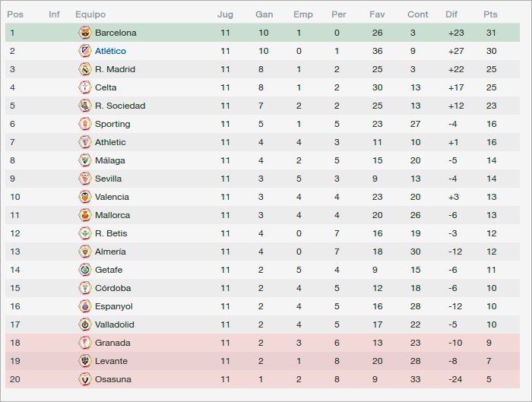Click the Pos column header

click(15, 14)
